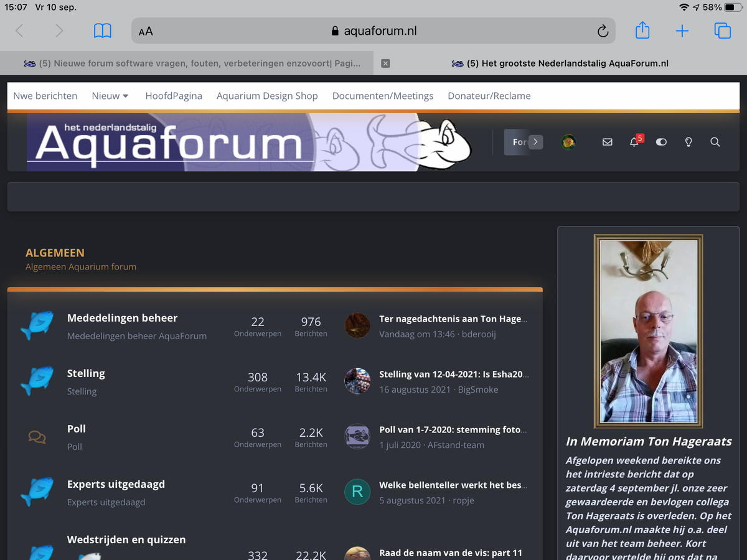Open Mededelingen beheer forum link
This screenshot has height=560, width=747.
pyautogui.click(x=122, y=318)
